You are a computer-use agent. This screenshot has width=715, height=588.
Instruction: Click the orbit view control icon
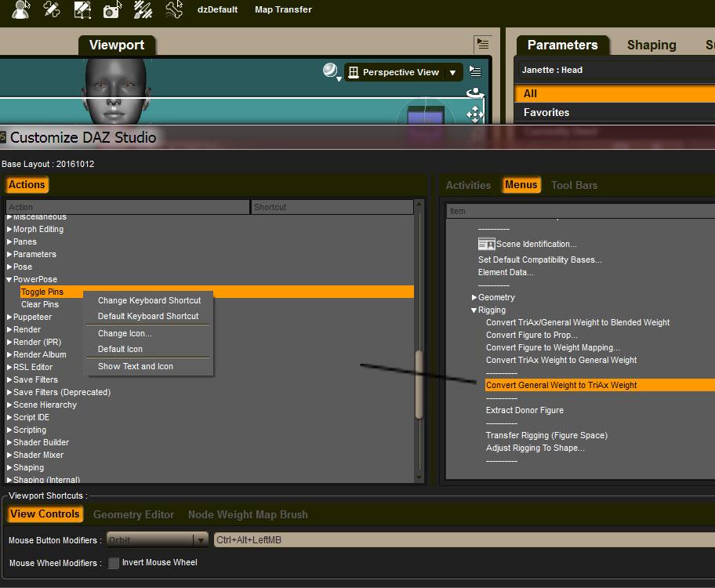click(x=474, y=93)
